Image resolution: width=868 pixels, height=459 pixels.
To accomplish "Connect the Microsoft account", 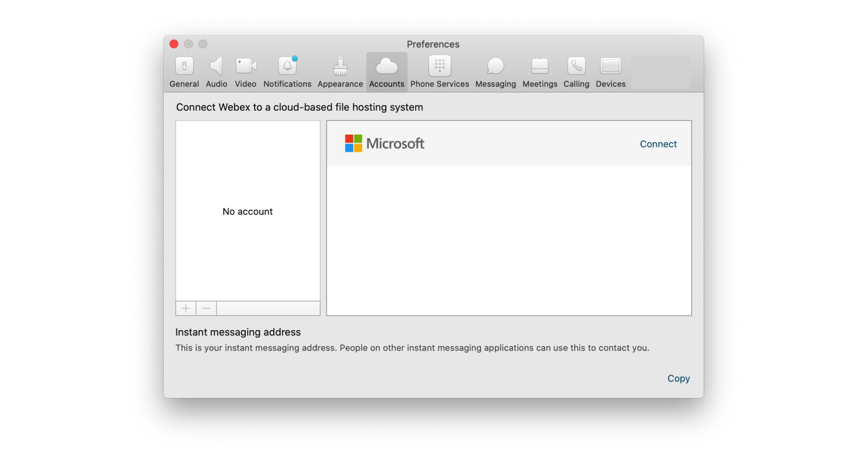I will point(658,144).
